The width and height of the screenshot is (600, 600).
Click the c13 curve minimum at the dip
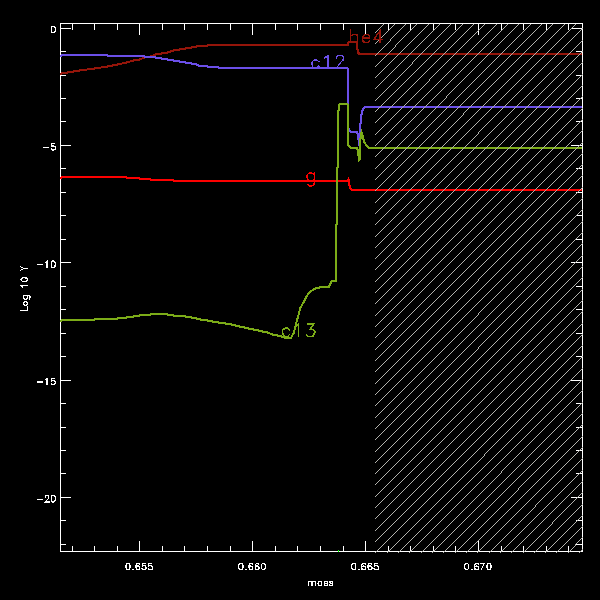pyautogui.click(x=287, y=338)
